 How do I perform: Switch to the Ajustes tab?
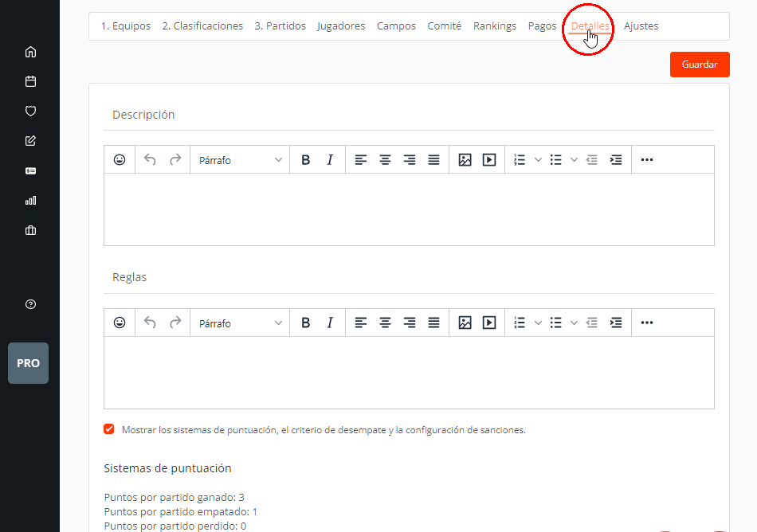[x=641, y=26]
